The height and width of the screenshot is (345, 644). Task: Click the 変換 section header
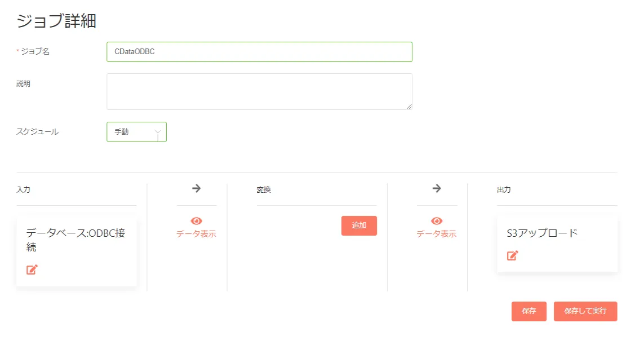tap(264, 190)
